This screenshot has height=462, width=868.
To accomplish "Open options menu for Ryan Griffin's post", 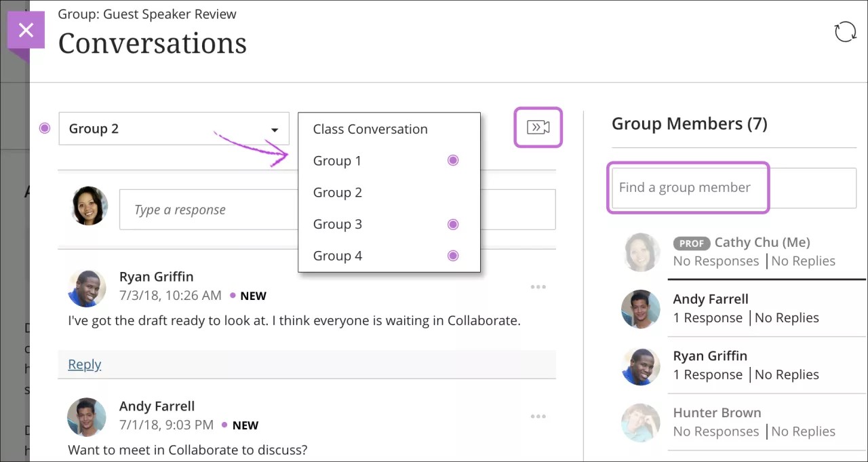I will pyautogui.click(x=538, y=287).
